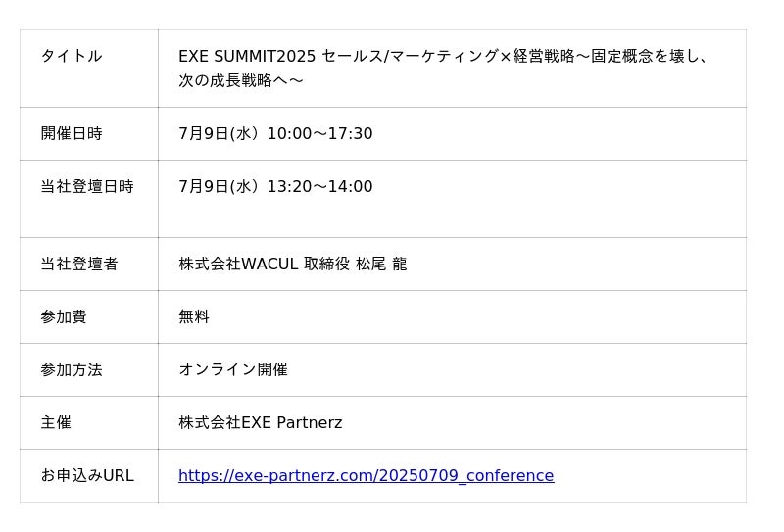The height and width of the screenshot is (532, 784).
Task: Click the 主催 label cell
Action: coord(89,423)
